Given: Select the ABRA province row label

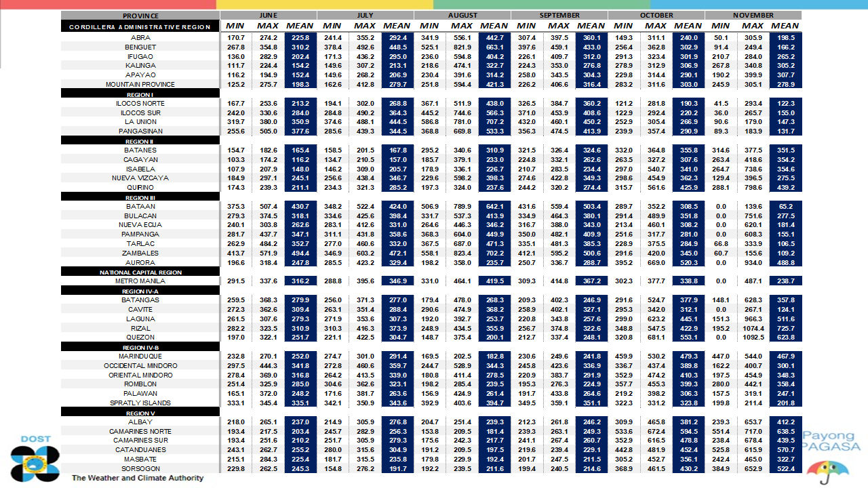Looking at the screenshot, I should coord(140,38).
